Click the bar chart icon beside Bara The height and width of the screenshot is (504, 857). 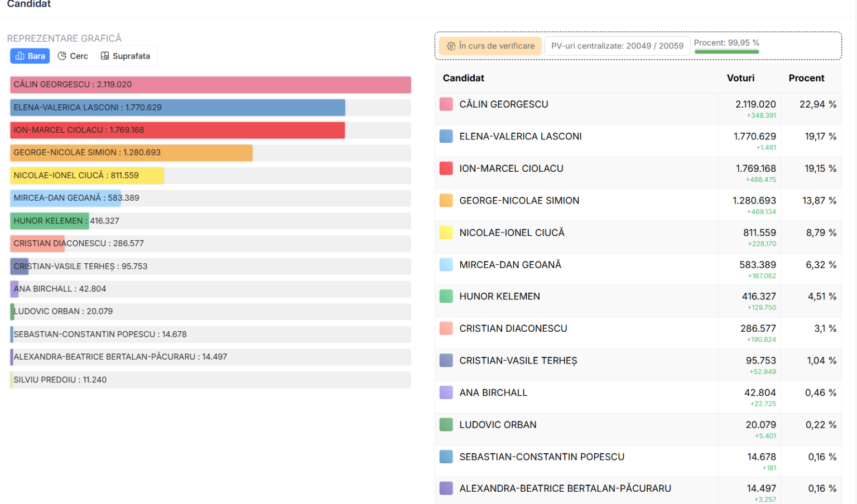pos(20,56)
